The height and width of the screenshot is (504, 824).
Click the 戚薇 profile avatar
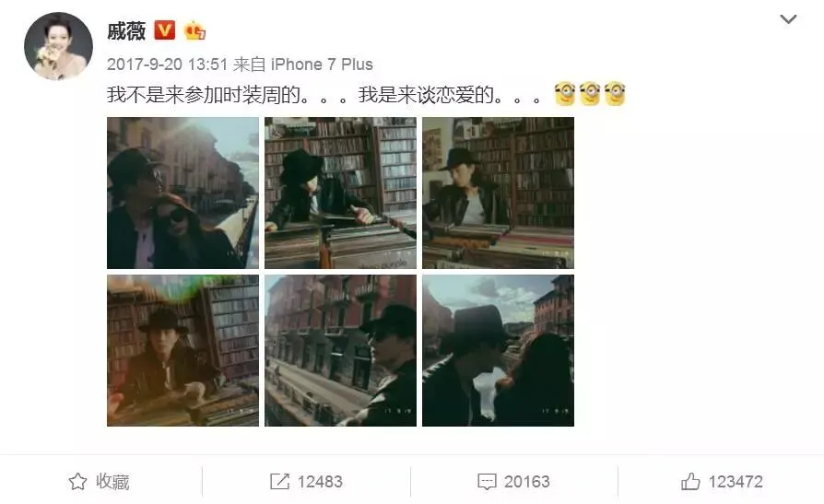click(x=58, y=46)
